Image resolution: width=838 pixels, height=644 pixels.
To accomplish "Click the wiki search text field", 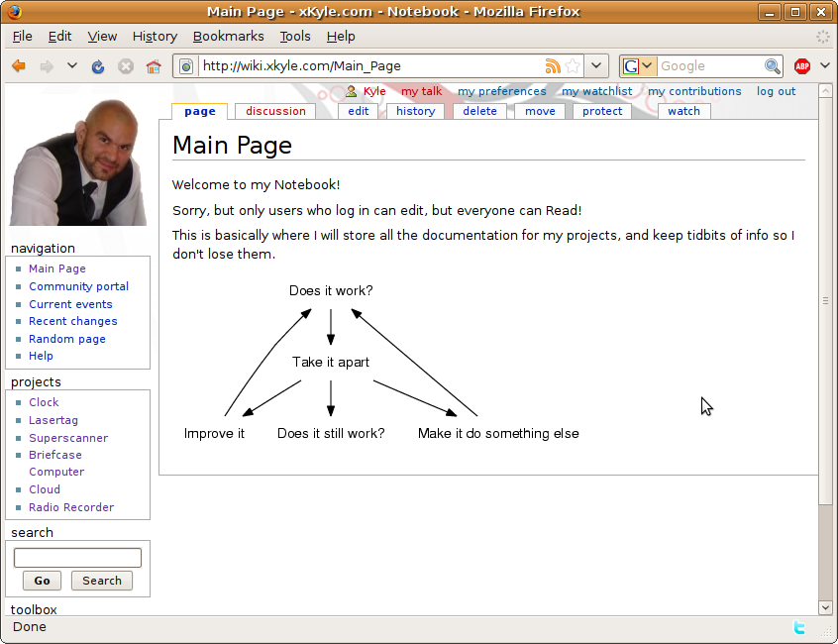I will pyautogui.click(x=77, y=558).
